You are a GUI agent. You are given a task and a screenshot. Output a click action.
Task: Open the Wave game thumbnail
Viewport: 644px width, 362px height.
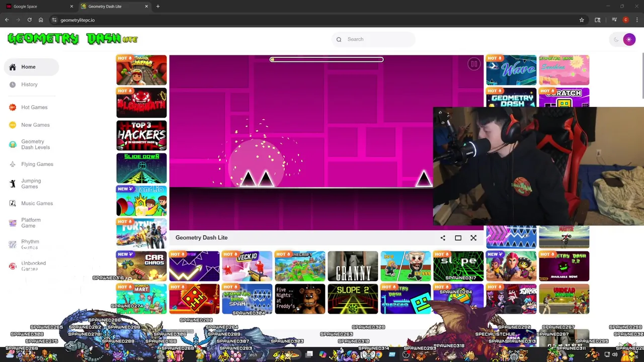[511, 70]
